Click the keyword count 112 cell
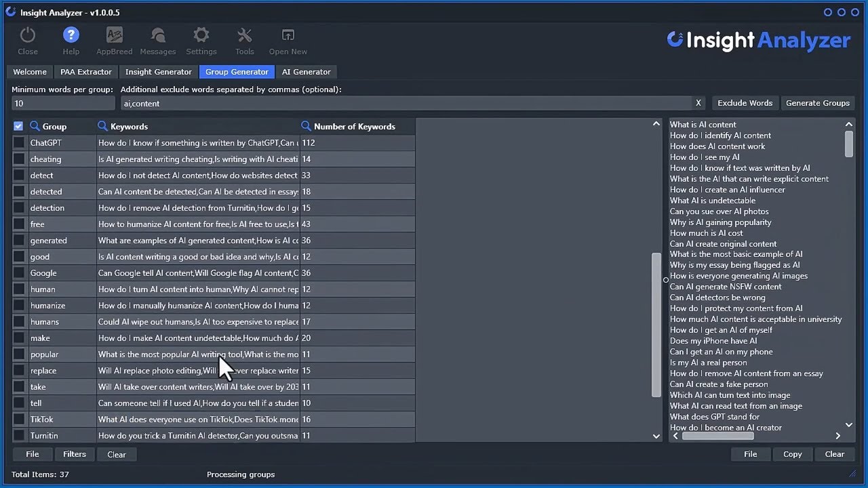868x488 pixels. click(357, 143)
